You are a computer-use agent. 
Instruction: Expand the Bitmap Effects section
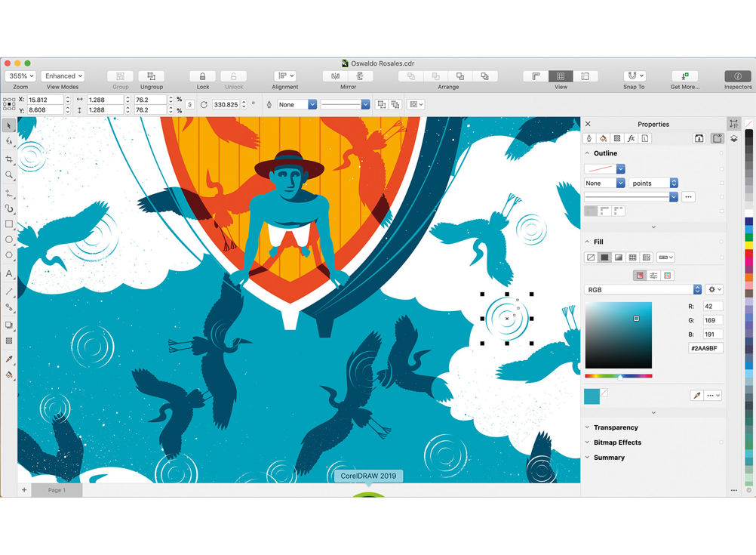[587, 442]
